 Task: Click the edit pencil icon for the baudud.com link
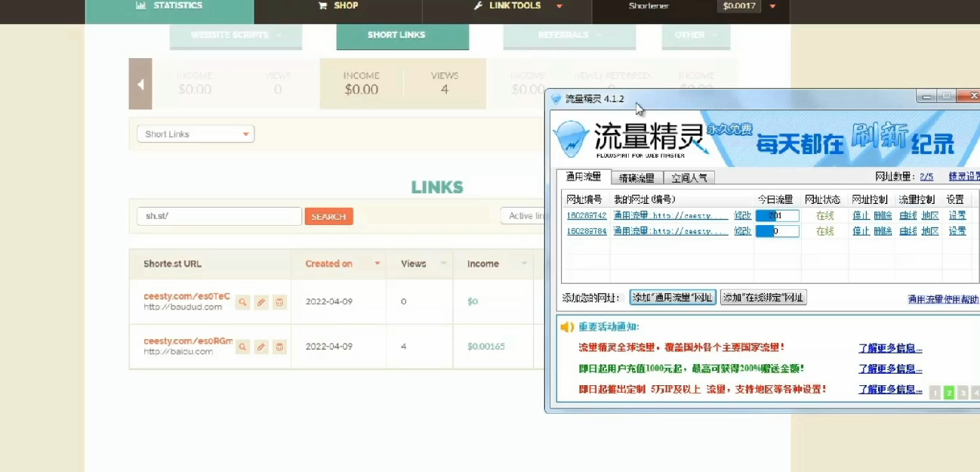260,302
